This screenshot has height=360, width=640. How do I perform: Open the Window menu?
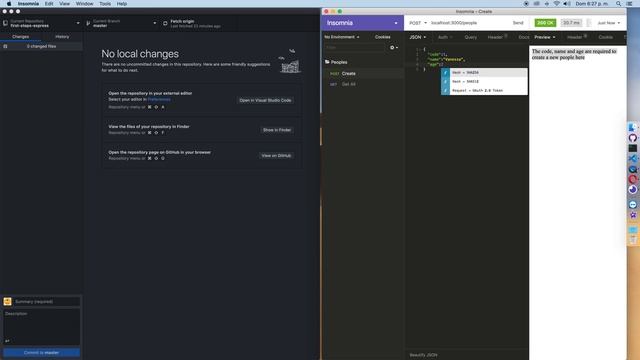(84, 4)
